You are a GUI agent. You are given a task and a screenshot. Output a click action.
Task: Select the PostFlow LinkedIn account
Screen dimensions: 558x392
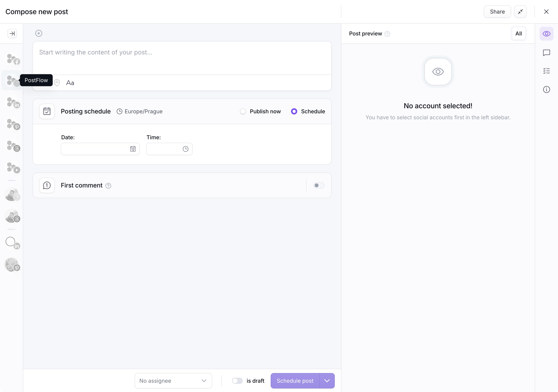pos(13,102)
